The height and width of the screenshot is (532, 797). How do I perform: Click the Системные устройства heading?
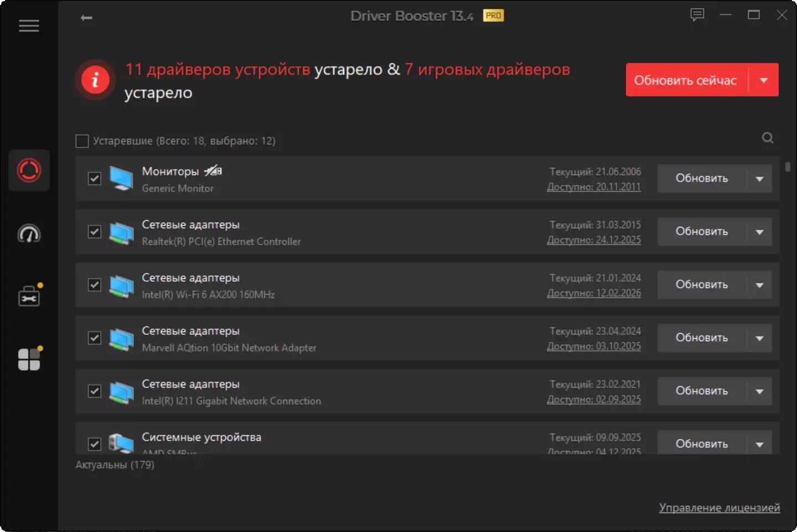[201, 437]
